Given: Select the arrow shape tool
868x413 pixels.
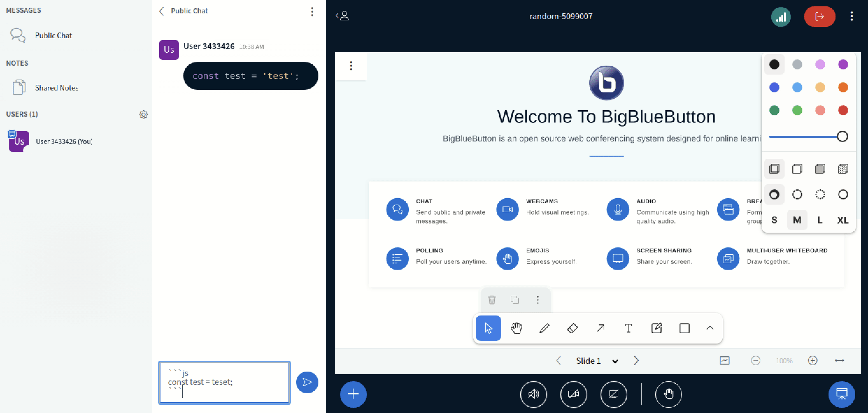Looking at the screenshot, I should click(601, 328).
